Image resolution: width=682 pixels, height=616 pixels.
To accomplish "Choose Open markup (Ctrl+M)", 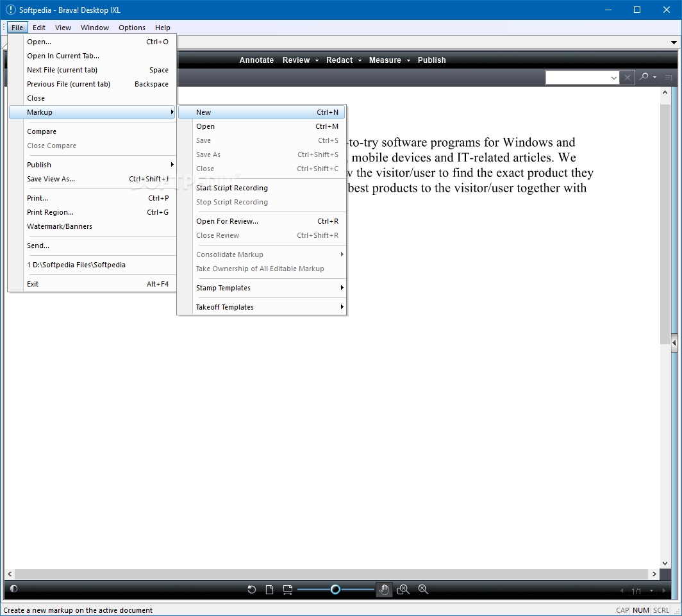I will pos(262,126).
